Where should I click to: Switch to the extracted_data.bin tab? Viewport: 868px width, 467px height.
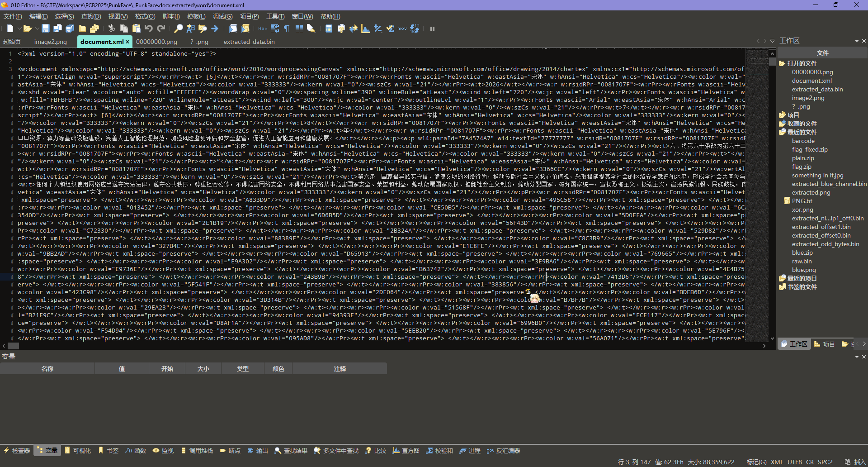click(249, 42)
